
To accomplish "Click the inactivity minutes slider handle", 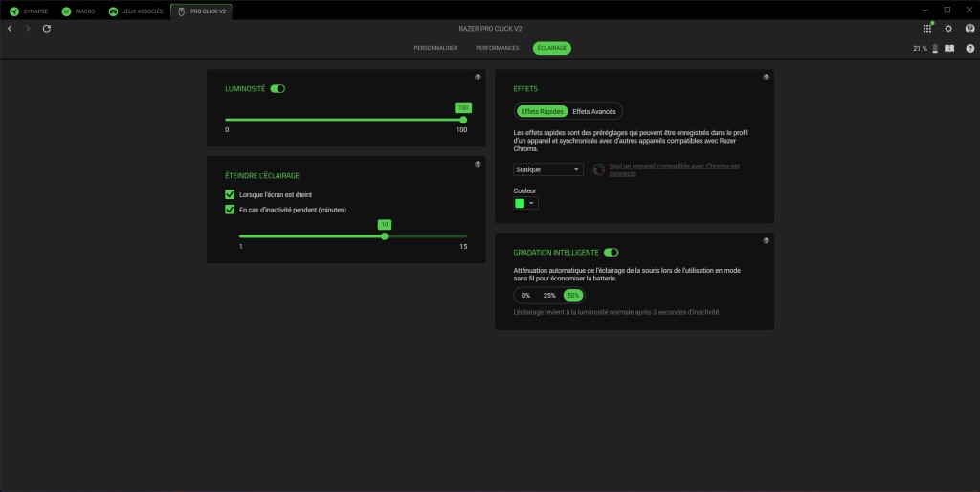I will [x=385, y=236].
